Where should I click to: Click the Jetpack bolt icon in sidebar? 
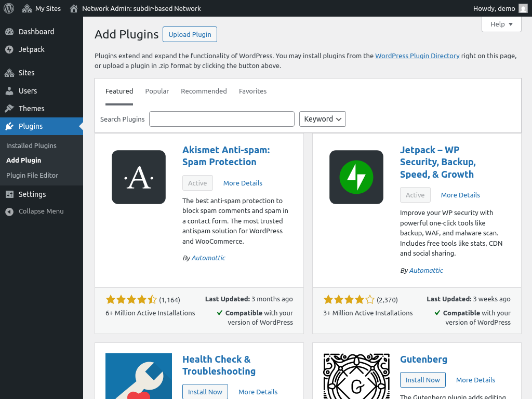[x=9, y=49]
